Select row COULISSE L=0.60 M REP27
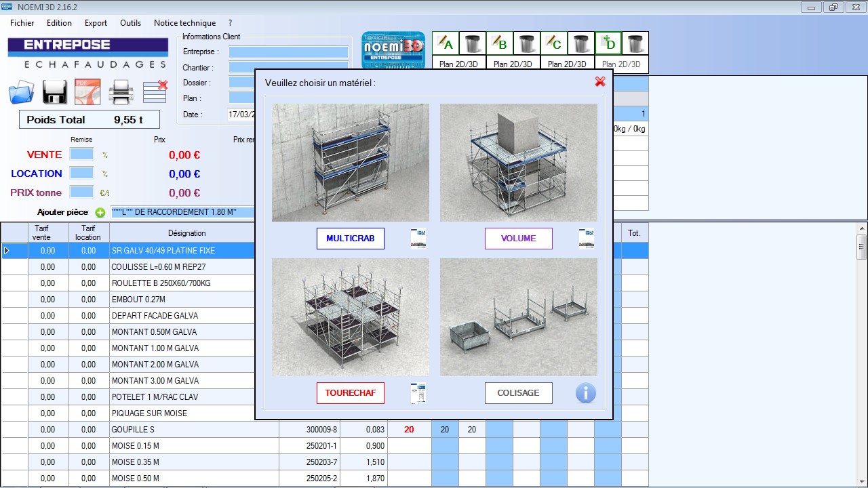This screenshot has width=868, height=488. (x=325, y=267)
